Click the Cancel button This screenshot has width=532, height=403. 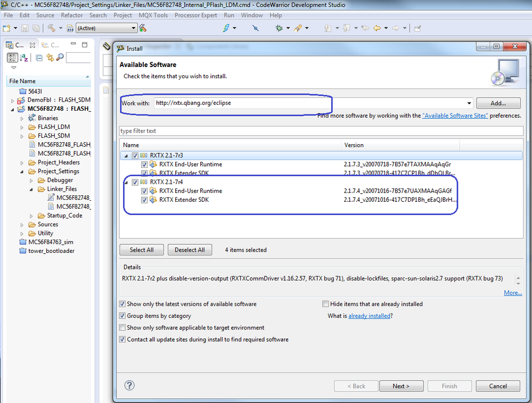(x=498, y=386)
